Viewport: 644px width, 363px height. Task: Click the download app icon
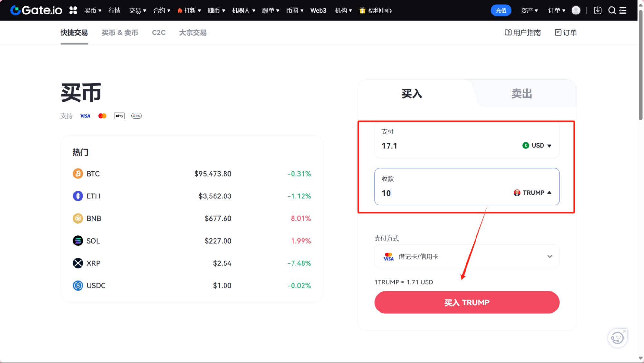click(x=598, y=10)
